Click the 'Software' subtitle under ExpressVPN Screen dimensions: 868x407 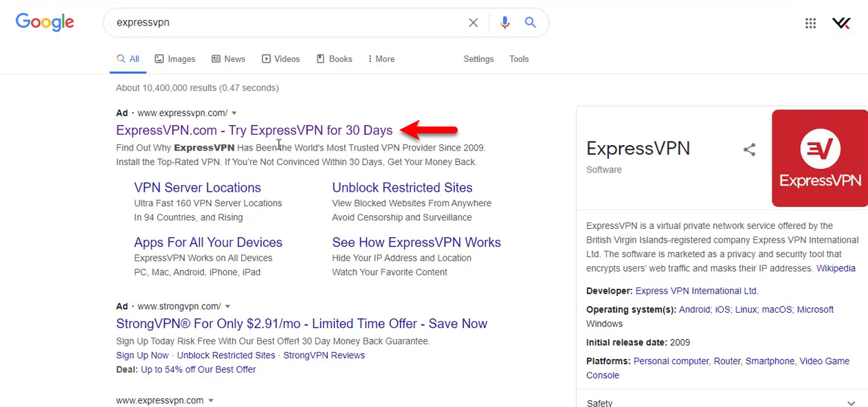point(604,170)
